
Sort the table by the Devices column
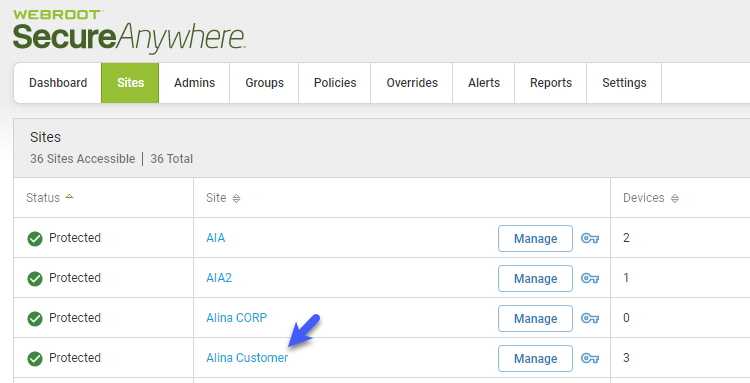pyautogui.click(x=651, y=197)
